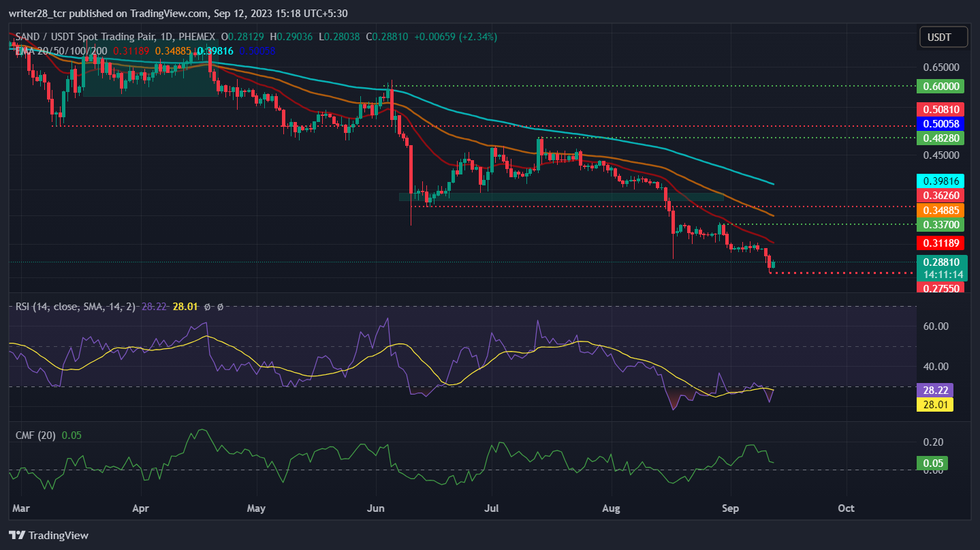The height and width of the screenshot is (550, 980).
Task: Click the 0.45000 price axis value
Action: click(942, 155)
